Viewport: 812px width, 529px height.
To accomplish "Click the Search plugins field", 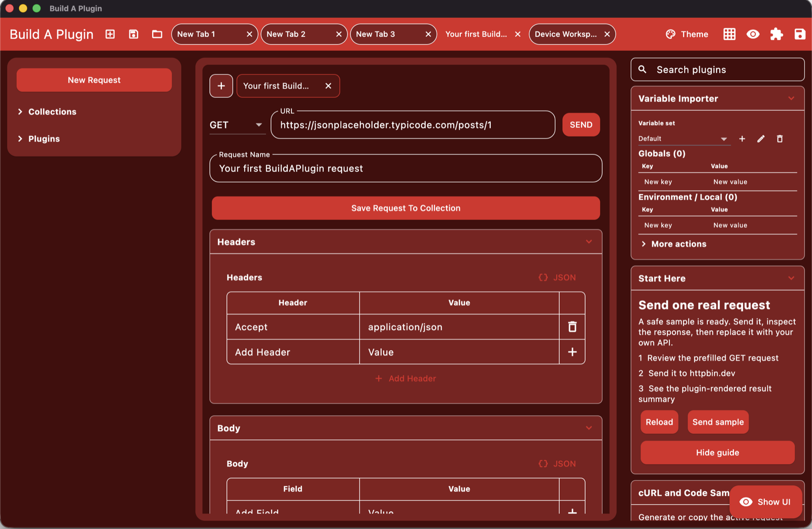I will click(x=718, y=69).
